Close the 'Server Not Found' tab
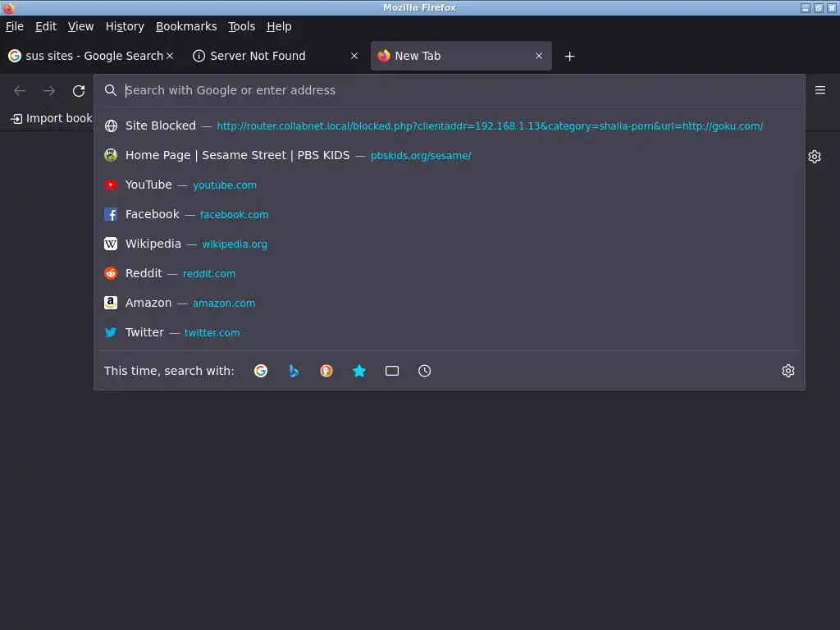Viewport: 840px width, 630px height. click(354, 56)
